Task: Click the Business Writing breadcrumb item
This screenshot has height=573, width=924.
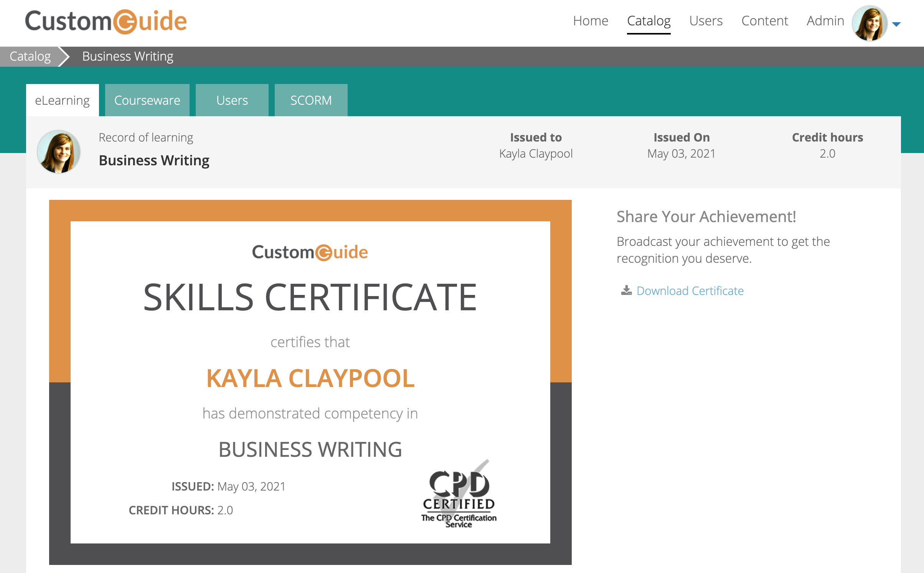Action: coord(127,56)
